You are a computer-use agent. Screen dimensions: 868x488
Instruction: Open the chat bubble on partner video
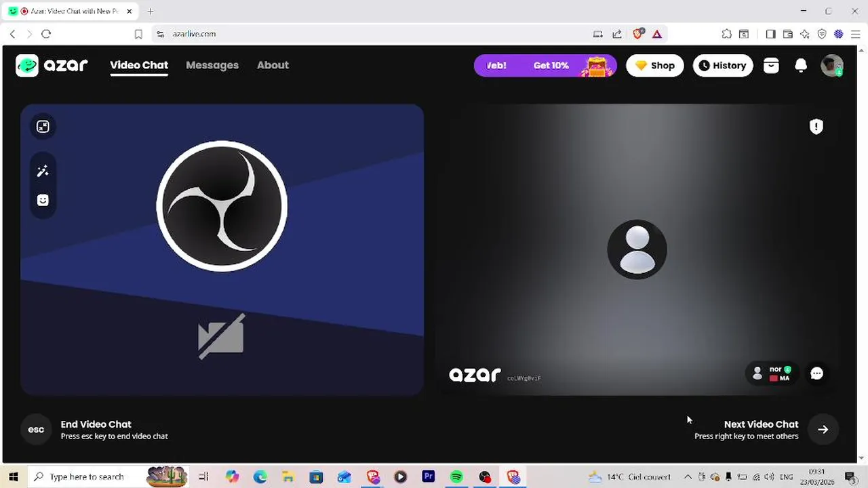coord(816,373)
